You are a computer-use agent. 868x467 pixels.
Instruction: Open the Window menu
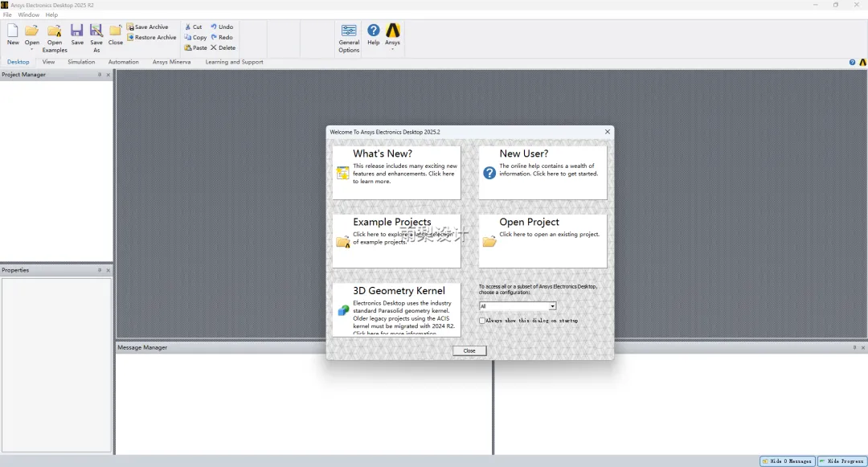click(x=28, y=15)
